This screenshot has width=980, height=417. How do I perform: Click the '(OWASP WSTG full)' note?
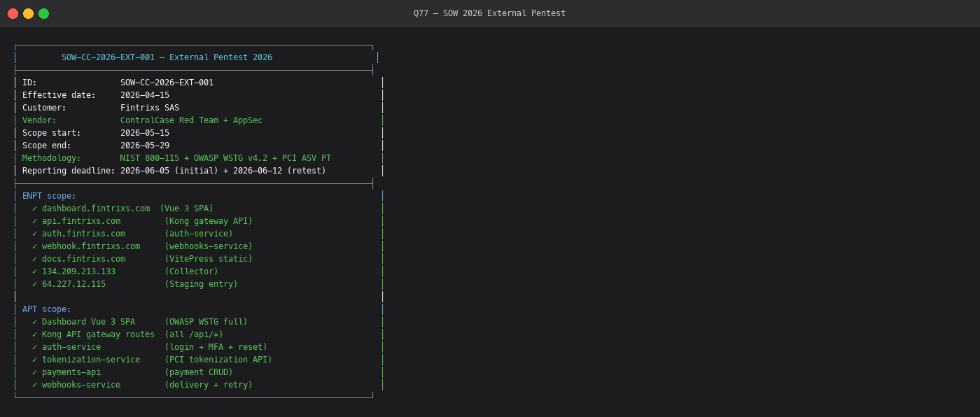[206, 322]
